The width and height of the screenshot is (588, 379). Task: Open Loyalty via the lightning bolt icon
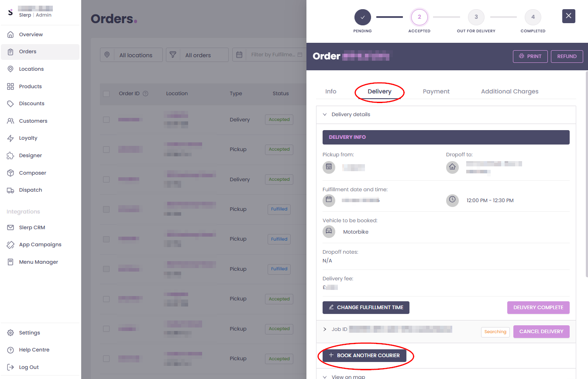click(10, 138)
